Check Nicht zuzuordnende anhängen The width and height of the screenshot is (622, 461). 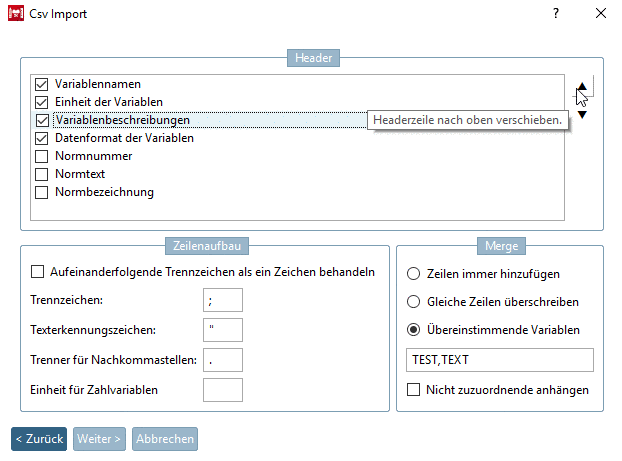(x=413, y=390)
